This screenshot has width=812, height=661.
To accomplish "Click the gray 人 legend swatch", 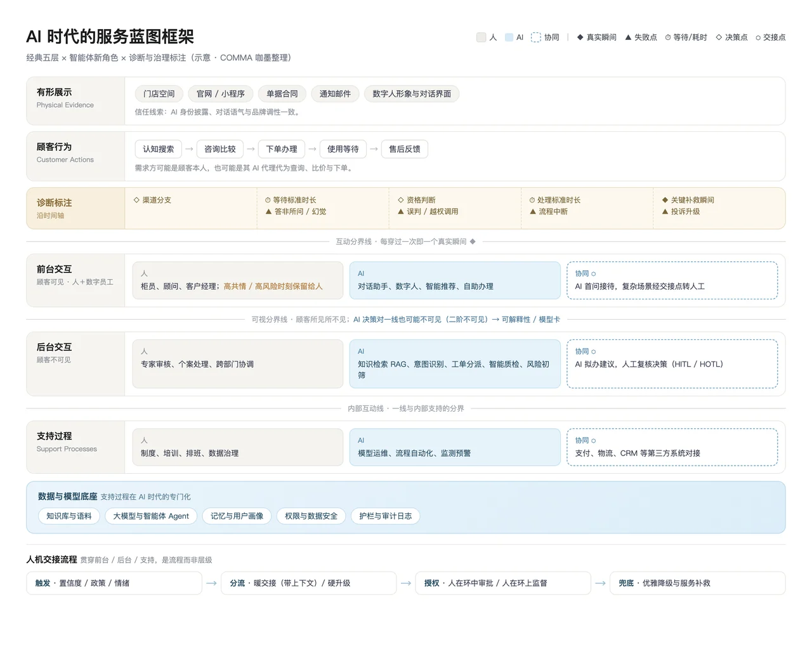I will [x=481, y=37].
